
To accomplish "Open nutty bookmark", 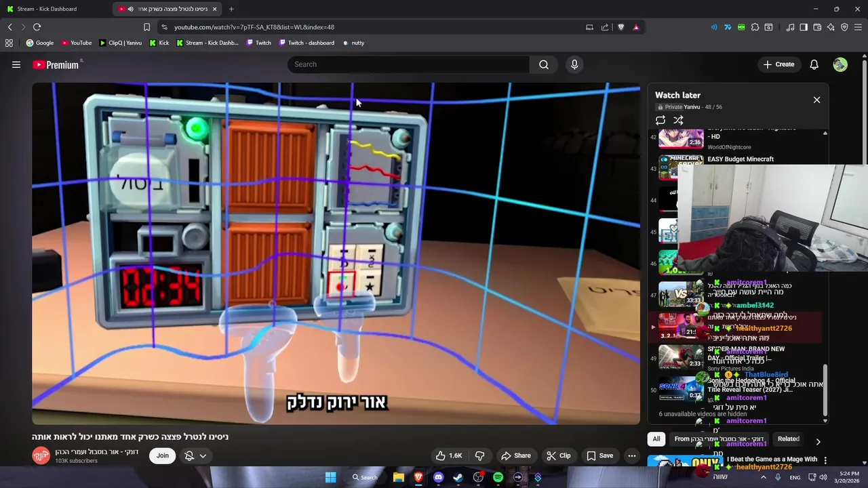I will (x=353, y=43).
